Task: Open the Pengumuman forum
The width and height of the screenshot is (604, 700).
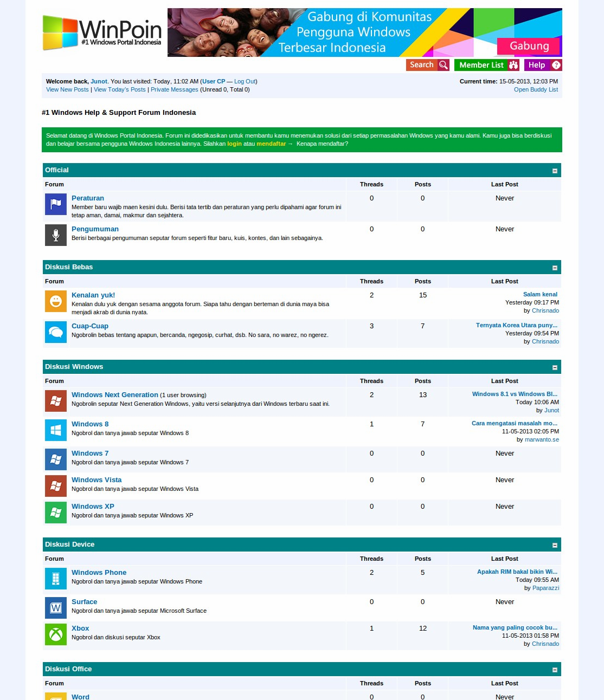Action: coord(95,229)
